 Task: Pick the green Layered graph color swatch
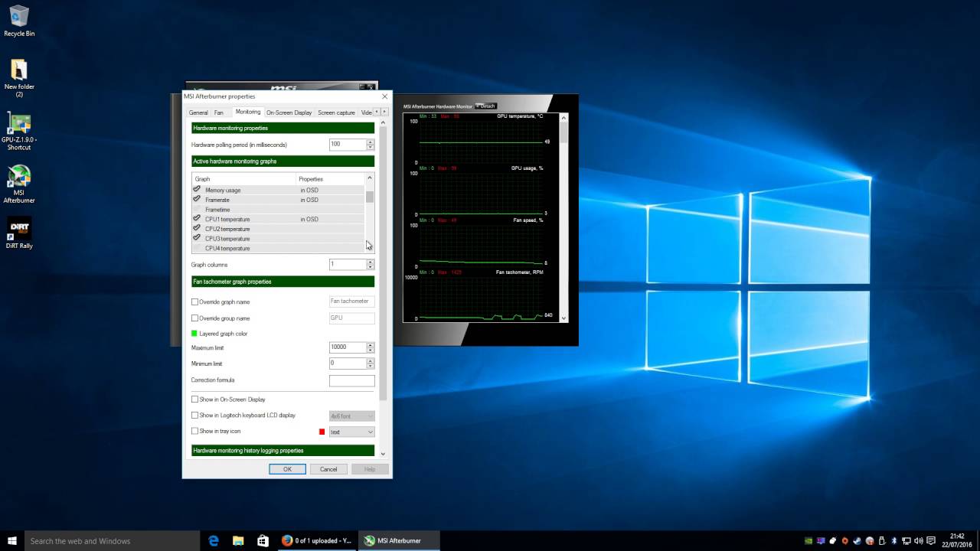click(194, 334)
